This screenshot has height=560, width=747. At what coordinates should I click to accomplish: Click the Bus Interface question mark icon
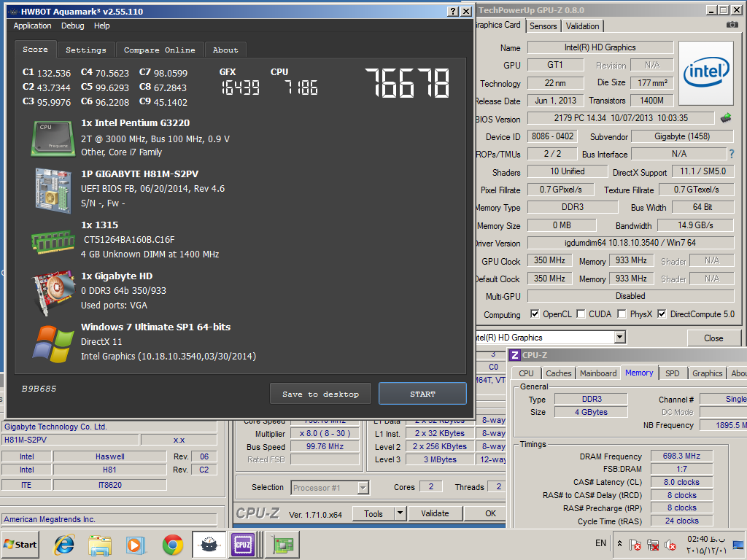[731, 154]
